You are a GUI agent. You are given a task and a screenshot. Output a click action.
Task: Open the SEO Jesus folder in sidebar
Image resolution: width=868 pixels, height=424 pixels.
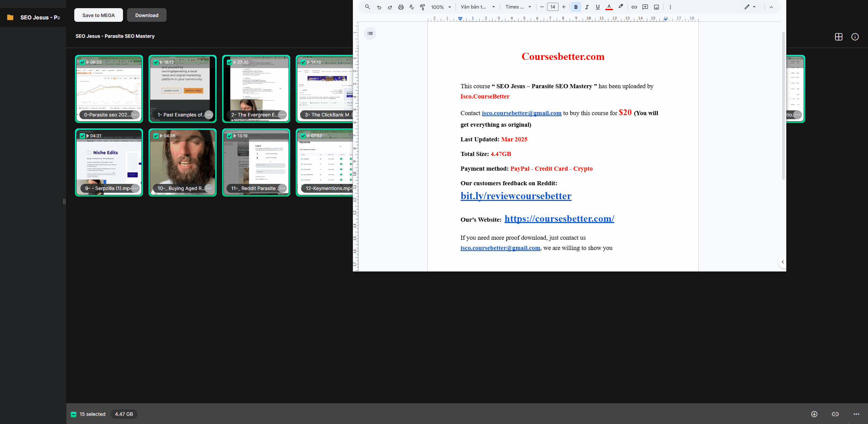pos(34,17)
